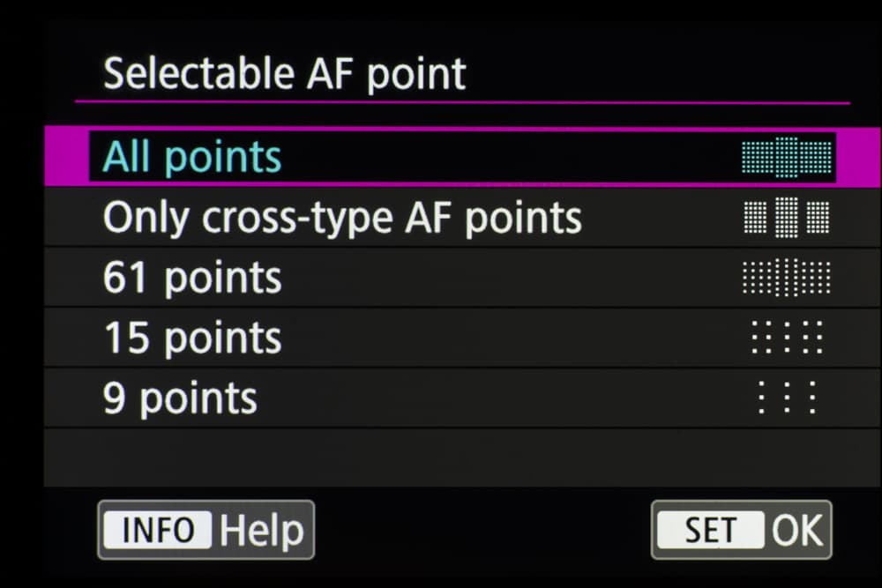
Task: Click the 15 points dot pattern icon
Action: 787,338
